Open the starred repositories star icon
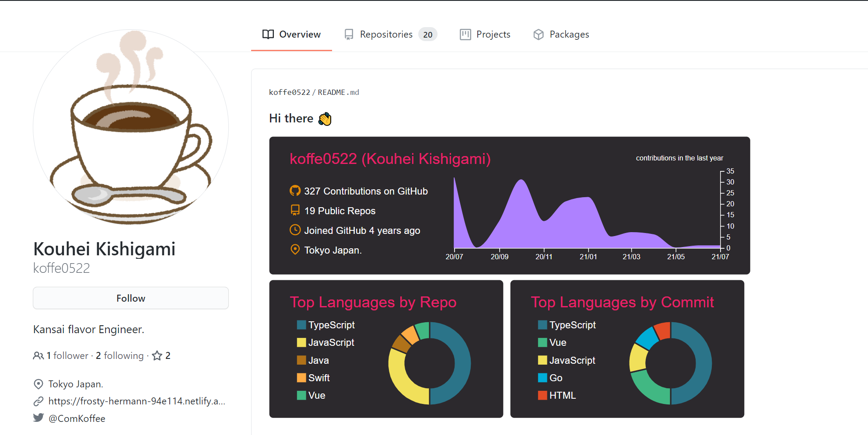 pos(157,356)
